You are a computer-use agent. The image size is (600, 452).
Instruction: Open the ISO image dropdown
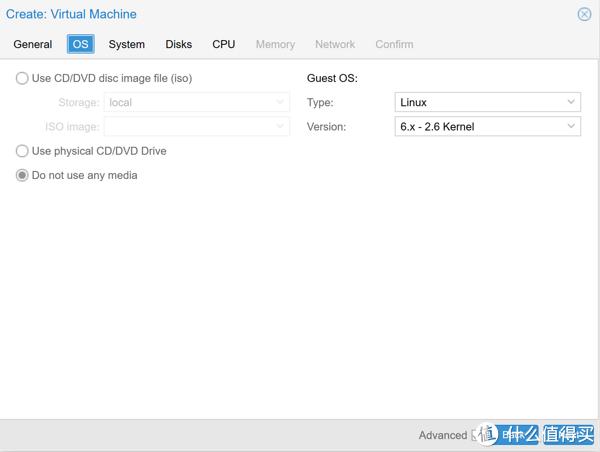point(197,127)
